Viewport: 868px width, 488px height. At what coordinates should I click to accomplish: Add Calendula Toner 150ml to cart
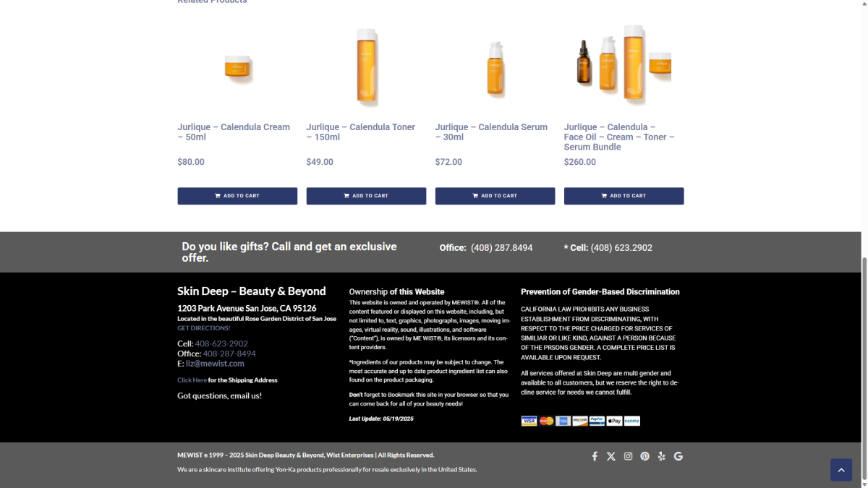(366, 196)
